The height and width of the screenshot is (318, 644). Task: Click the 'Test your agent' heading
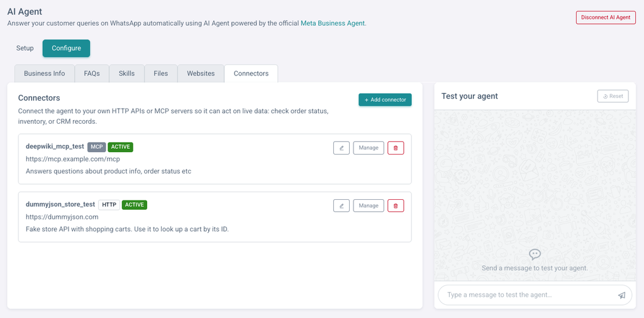click(x=469, y=96)
